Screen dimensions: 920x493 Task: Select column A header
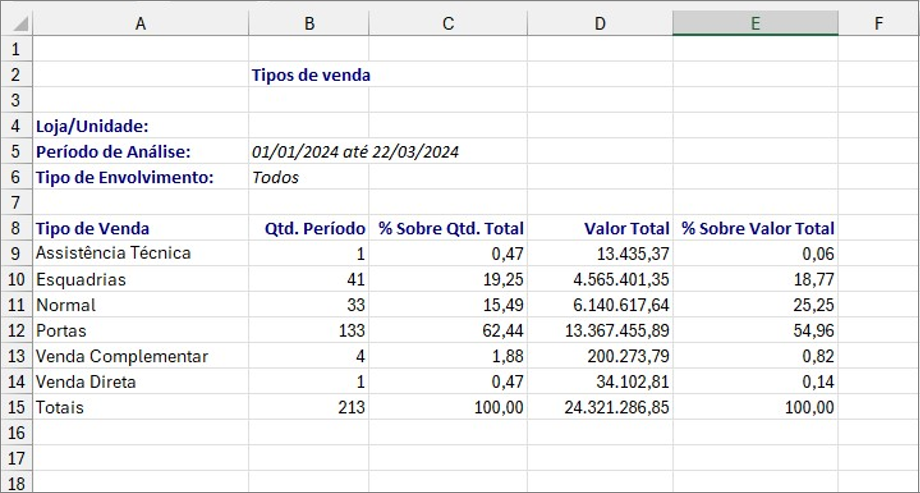[140, 23]
